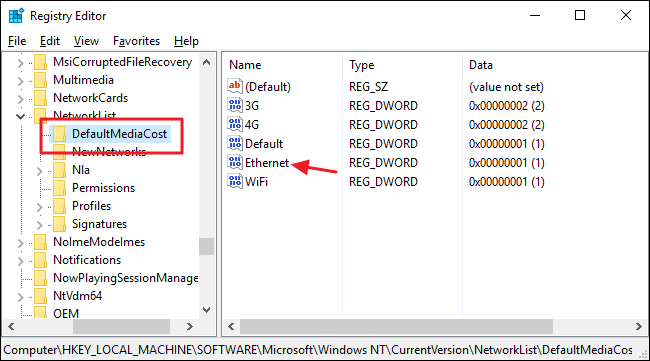Expand the Notifications key
This screenshot has width=650, height=361.
(x=20, y=261)
